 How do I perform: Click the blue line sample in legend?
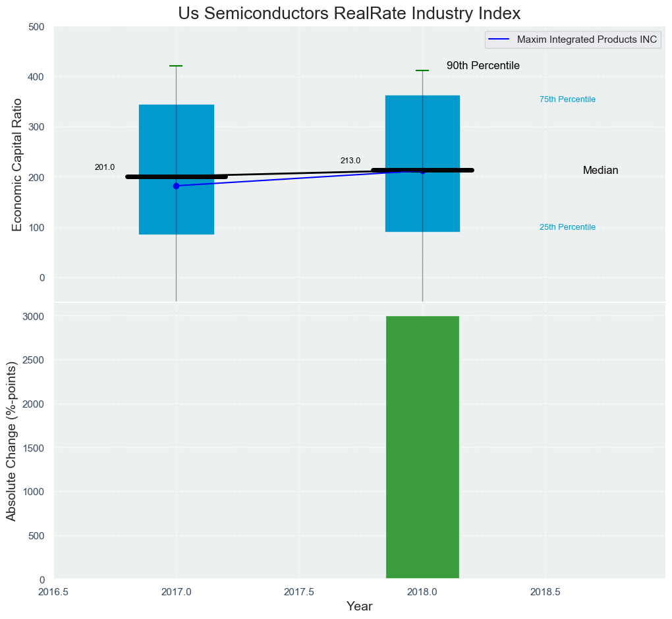pos(500,40)
